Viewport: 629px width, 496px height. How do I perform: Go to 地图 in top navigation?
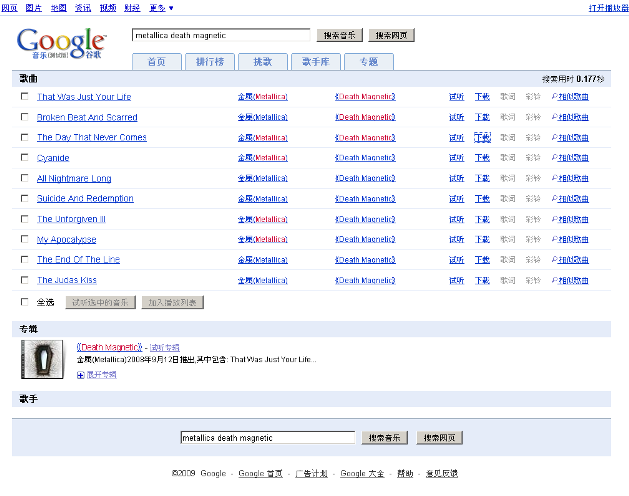[59, 8]
